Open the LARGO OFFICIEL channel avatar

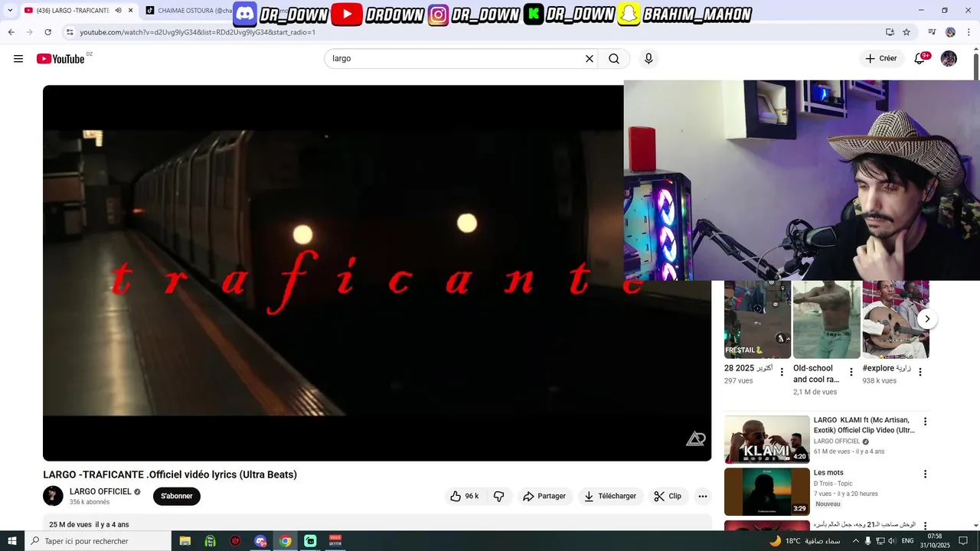point(53,496)
